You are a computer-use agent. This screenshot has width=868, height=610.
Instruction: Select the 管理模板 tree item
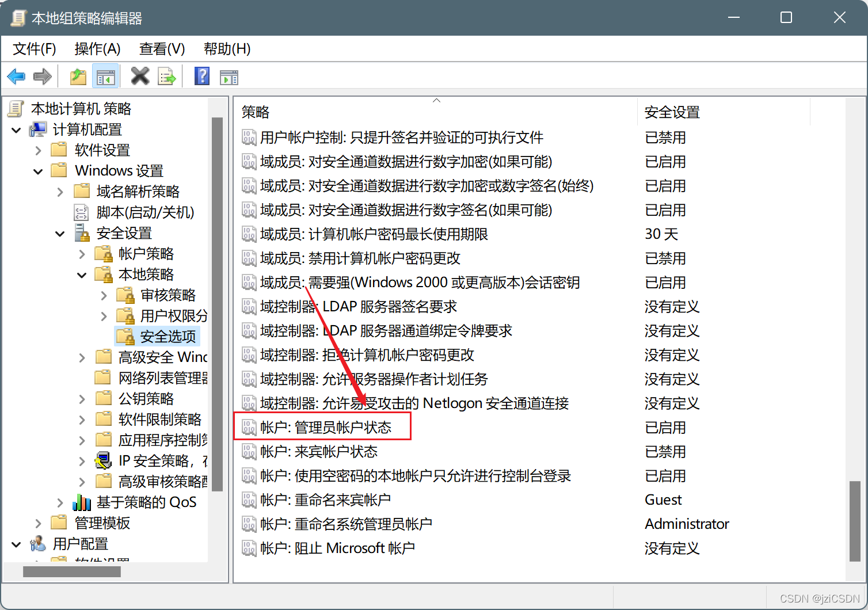(102, 523)
